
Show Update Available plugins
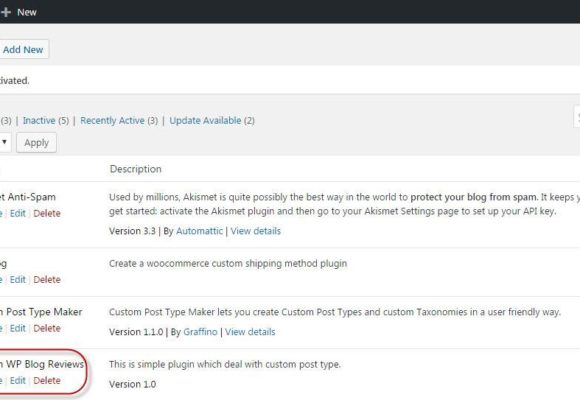click(x=205, y=121)
